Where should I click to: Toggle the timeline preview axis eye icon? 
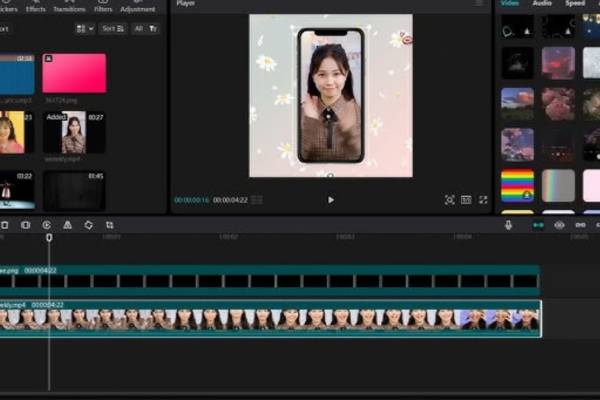559,225
